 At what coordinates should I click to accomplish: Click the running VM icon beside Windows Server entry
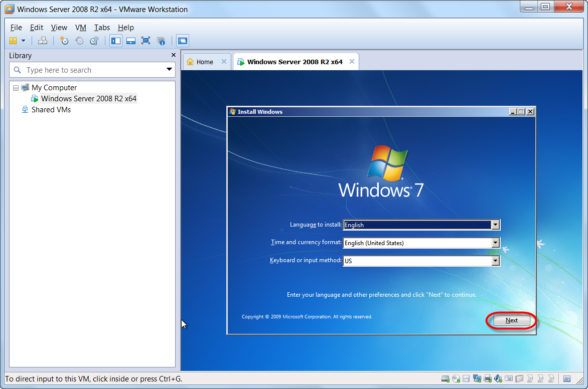pyautogui.click(x=35, y=99)
